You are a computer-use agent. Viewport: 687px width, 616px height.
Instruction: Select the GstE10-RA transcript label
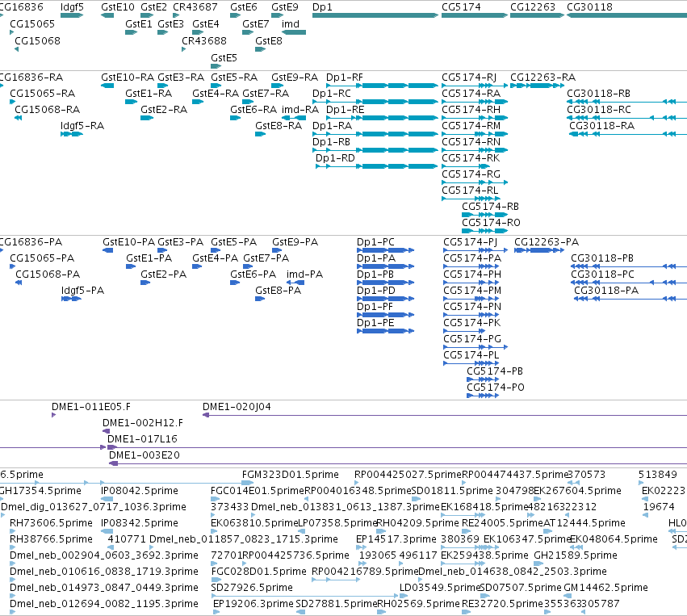click(x=128, y=78)
